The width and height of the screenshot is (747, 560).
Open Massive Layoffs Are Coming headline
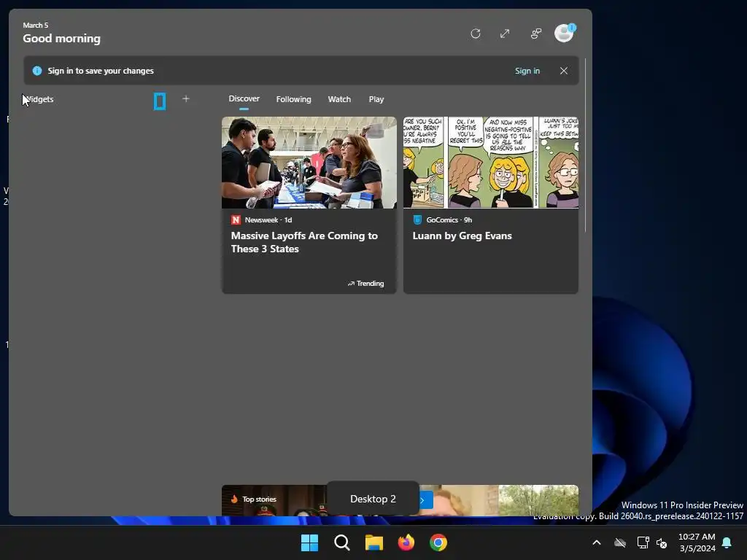tap(304, 242)
